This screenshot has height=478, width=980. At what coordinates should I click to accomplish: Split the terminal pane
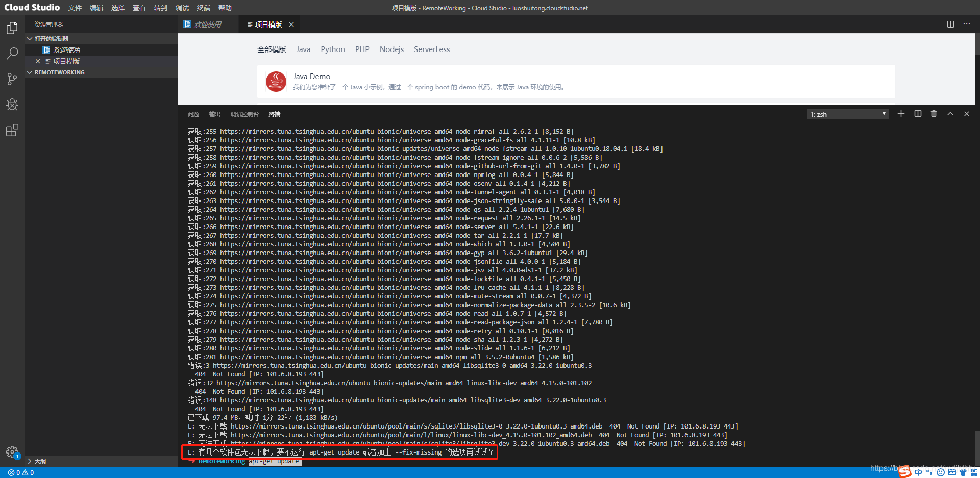[x=918, y=114]
